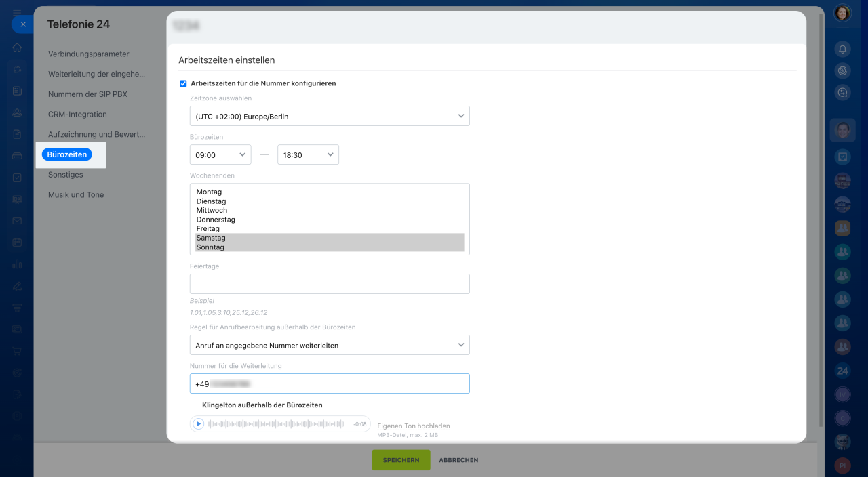Click the 'Nummer für die Weiterleitung' field
The image size is (868, 477).
330,383
